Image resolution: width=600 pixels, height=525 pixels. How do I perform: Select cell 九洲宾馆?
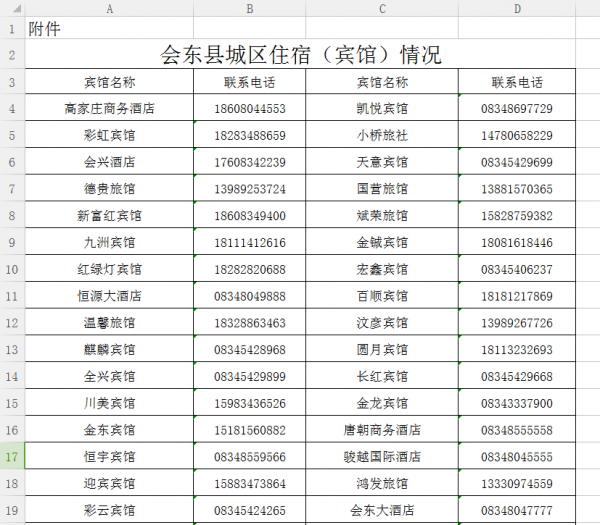click(109, 242)
